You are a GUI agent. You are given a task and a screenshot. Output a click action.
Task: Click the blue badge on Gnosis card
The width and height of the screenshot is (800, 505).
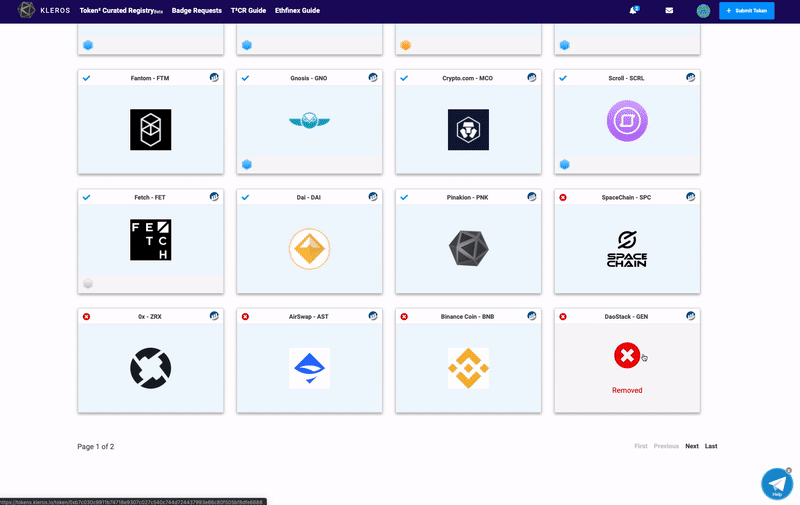[x=247, y=164]
